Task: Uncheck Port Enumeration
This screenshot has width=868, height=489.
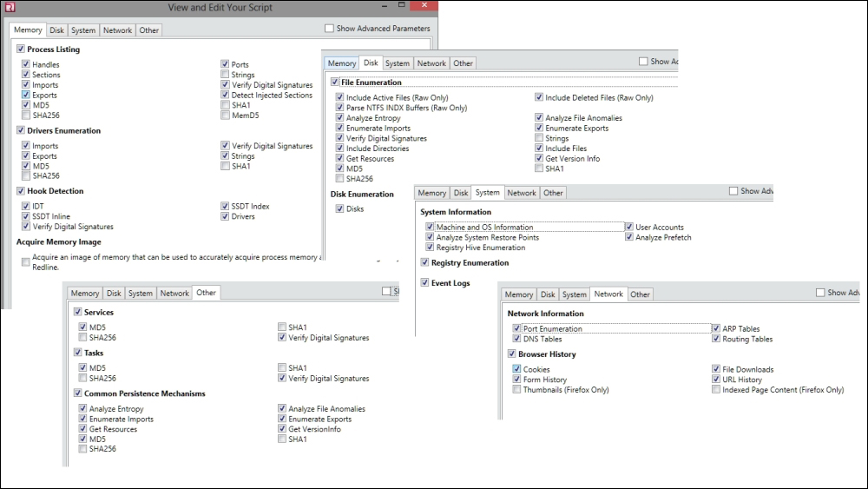Action: coord(516,328)
